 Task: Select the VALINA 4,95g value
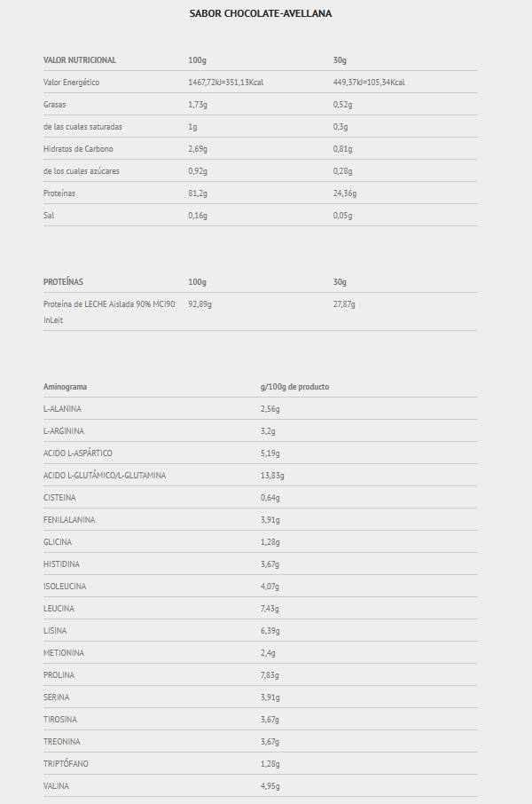[270, 786]
